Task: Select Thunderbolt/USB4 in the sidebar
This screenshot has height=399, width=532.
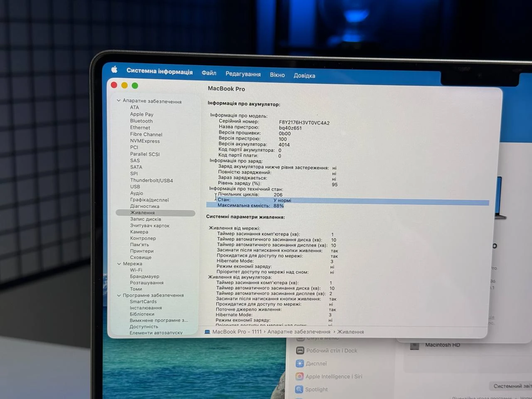Action: coord(151,180)
